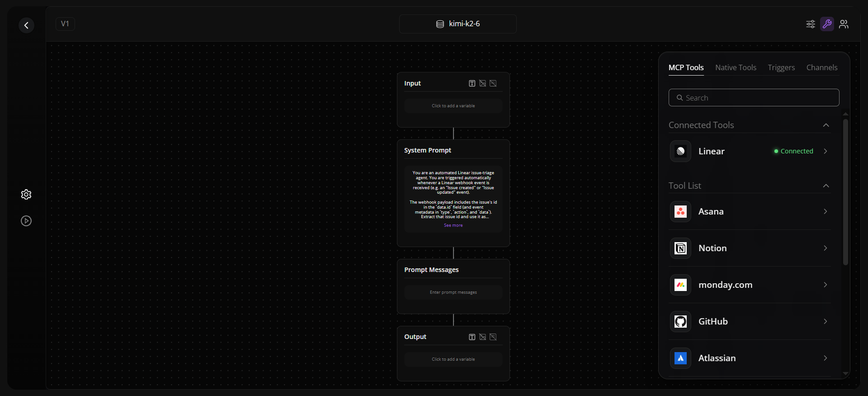Click the Notion logo icon

point(680,248)
